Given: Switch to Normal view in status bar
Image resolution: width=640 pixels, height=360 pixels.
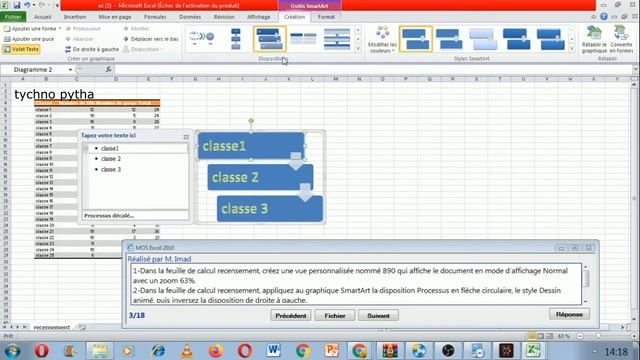Looking at the screenshot, I should (x=531, y=336).
